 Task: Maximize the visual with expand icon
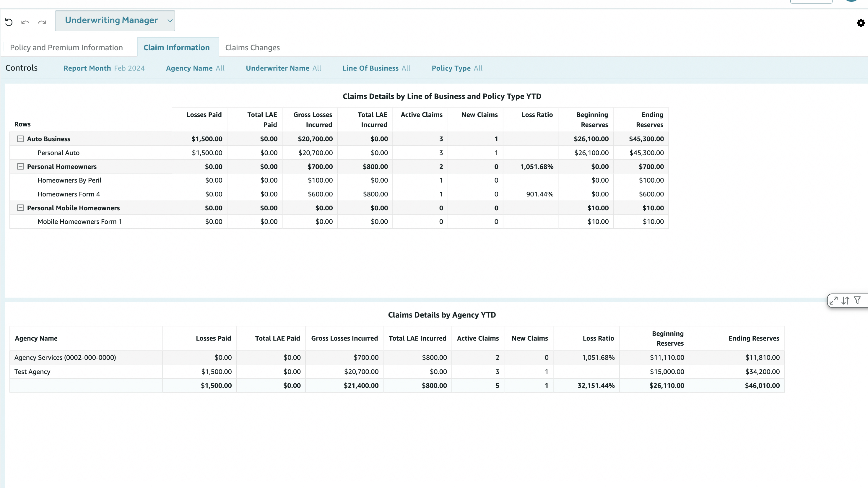pyautogui.click(x=834, y=300)
